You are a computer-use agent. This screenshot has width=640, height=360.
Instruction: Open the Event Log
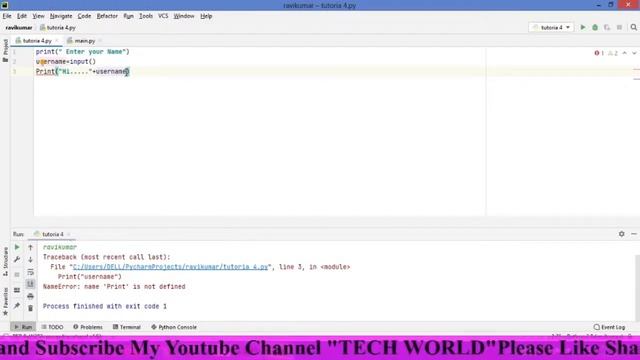[609, 327]
